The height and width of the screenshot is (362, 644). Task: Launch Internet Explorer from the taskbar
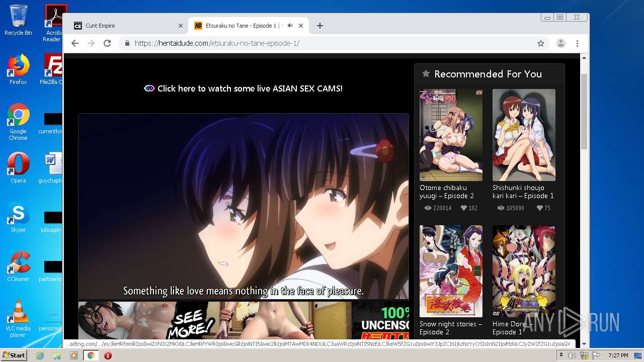[x=40, y=355]
